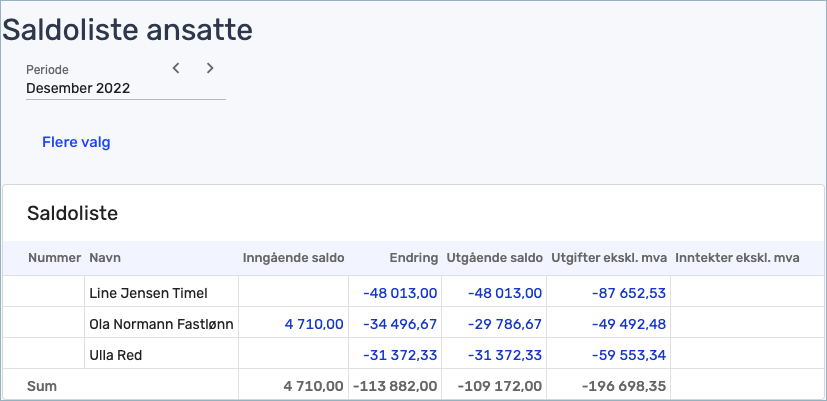The height and width of the screenshot is (401, 827).
Task: Open Ola Normann's closing balance -29 786,67
Action: pos(505,324)
